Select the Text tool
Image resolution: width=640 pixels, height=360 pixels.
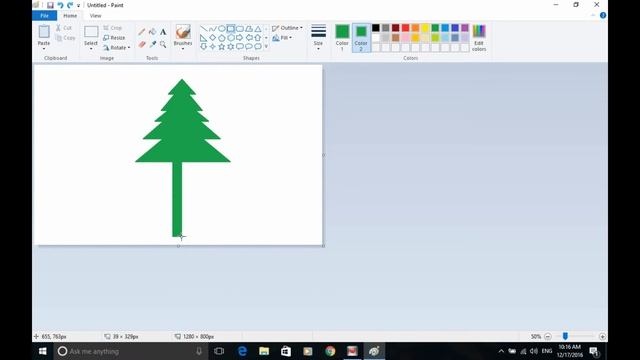pyautogui.click(x=163, y=32)
